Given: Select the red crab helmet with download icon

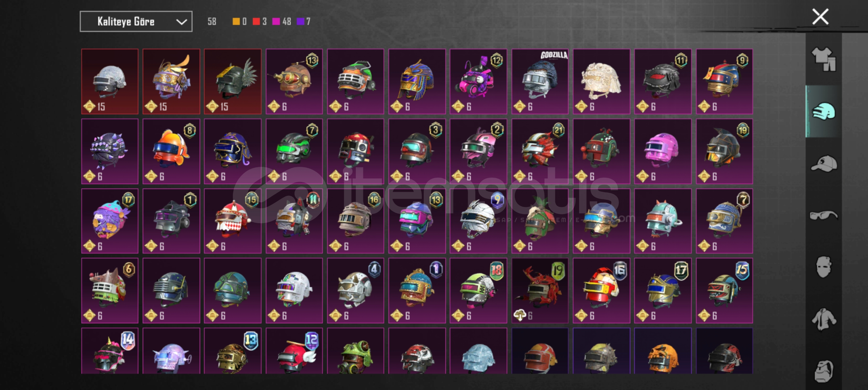Looking at the screenshot, I should 540,290.
